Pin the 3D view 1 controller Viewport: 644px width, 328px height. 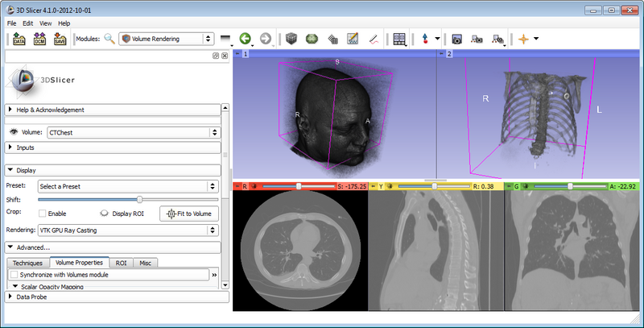237,54
